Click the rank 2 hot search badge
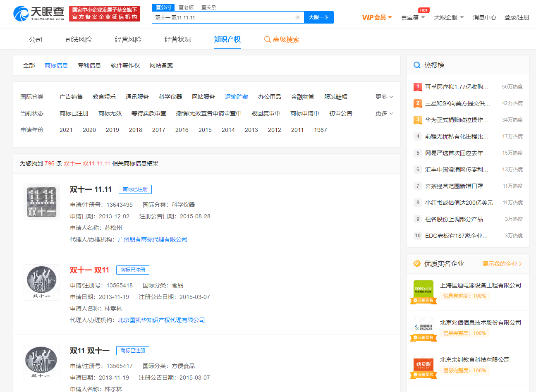 [418, 103]
